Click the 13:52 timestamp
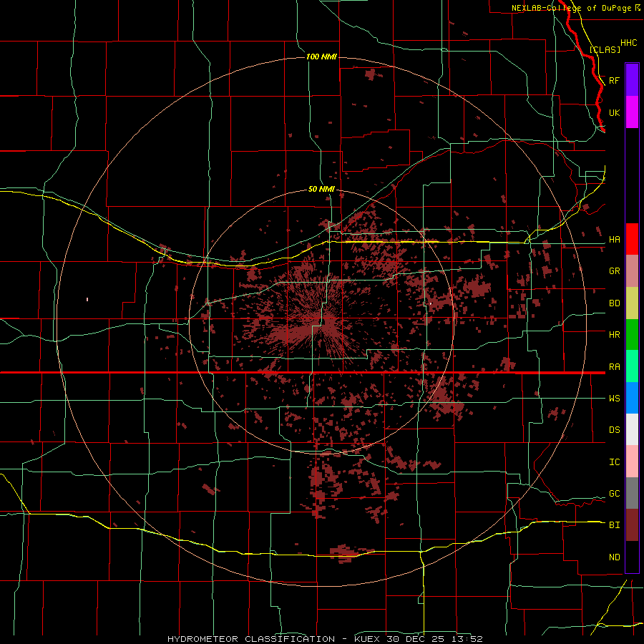The image size is (644, 644). point(468,639)
